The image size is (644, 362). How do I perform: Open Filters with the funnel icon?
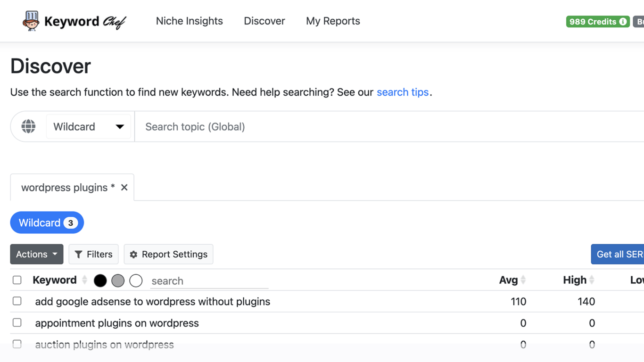[78, 255]
